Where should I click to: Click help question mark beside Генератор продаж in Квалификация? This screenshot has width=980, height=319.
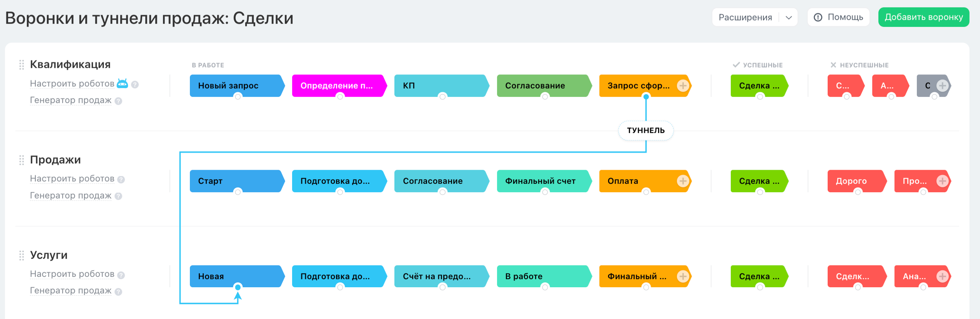pyautogui.click(x=119, y=101)
